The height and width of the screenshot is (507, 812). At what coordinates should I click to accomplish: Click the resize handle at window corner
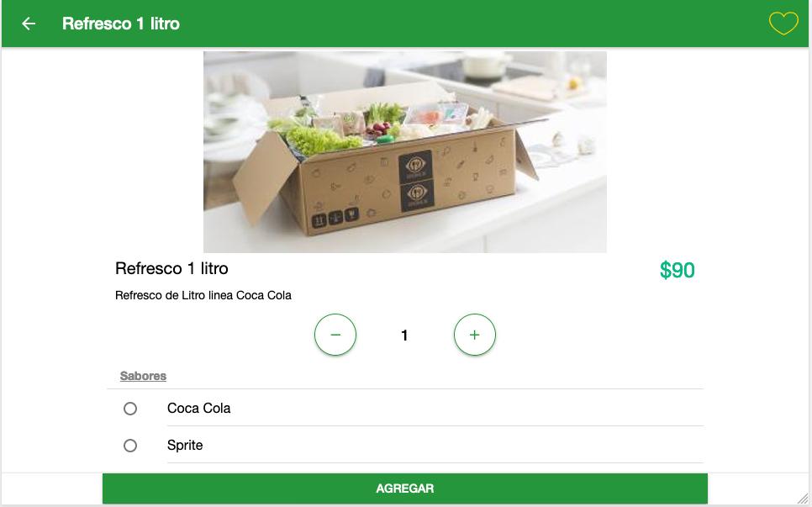pyautogui.click(x=802, y=499)
